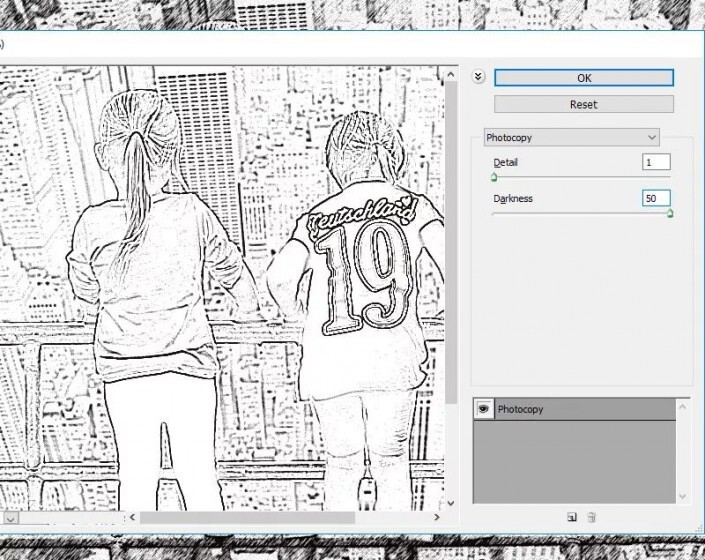
Task: Click effect layers list scroll down arrow
Action: (x=683, y=496)
